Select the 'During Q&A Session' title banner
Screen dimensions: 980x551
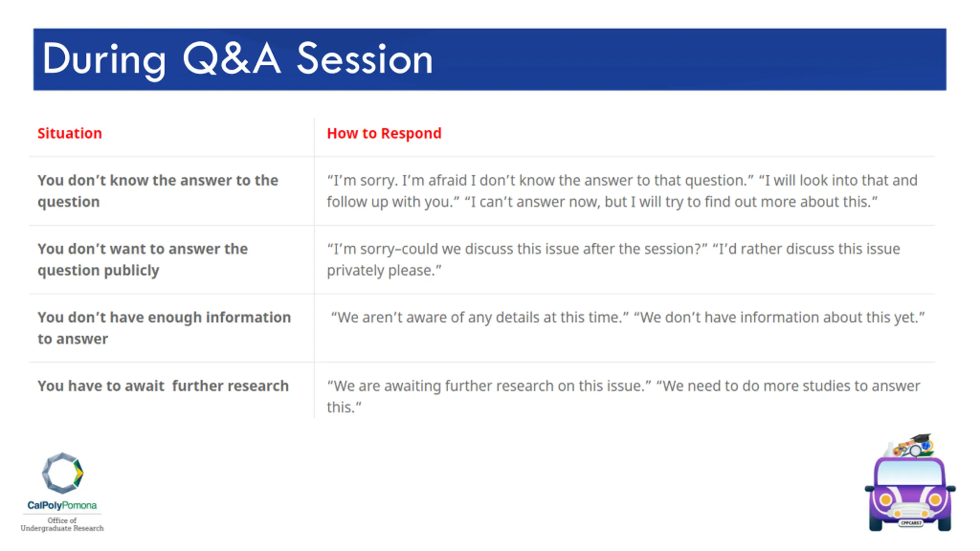490,59
